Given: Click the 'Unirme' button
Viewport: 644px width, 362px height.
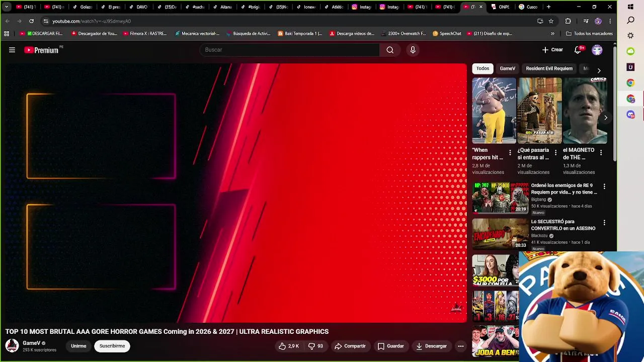Looking at the screenshot, I should [x=78, y=346].
